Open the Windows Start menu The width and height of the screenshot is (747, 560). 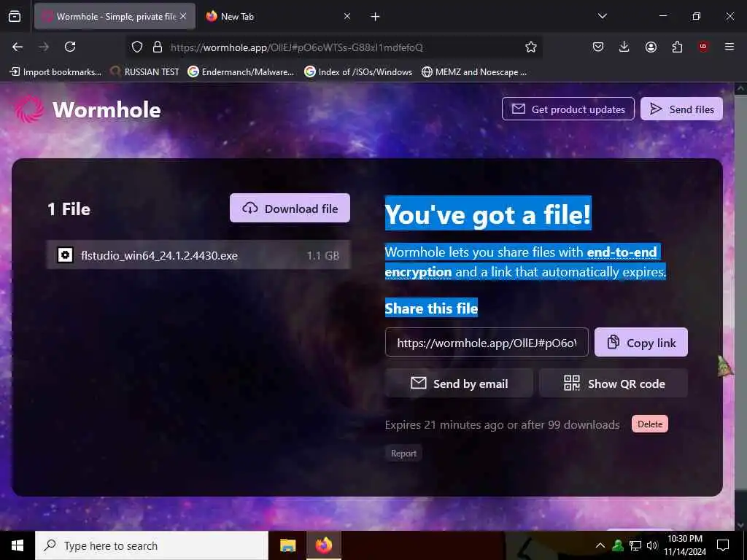[18, 545]
